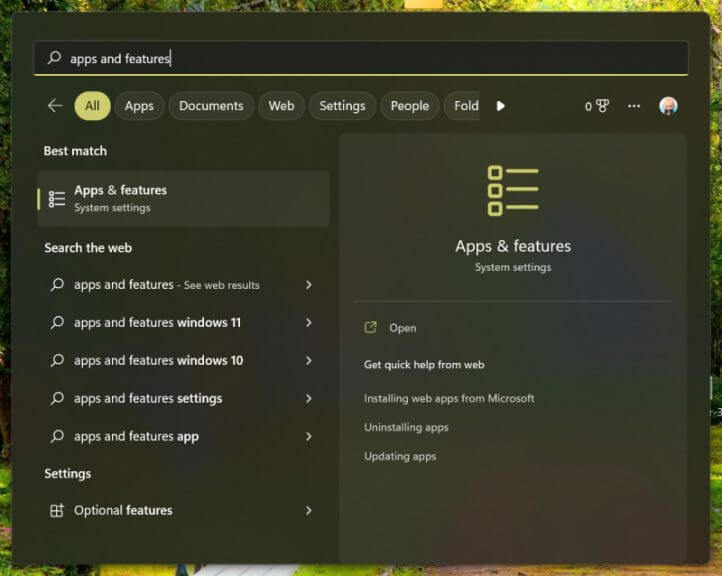Click the 'Settings' section heading in results
722x576 pixels.
(x=68, y=473)
